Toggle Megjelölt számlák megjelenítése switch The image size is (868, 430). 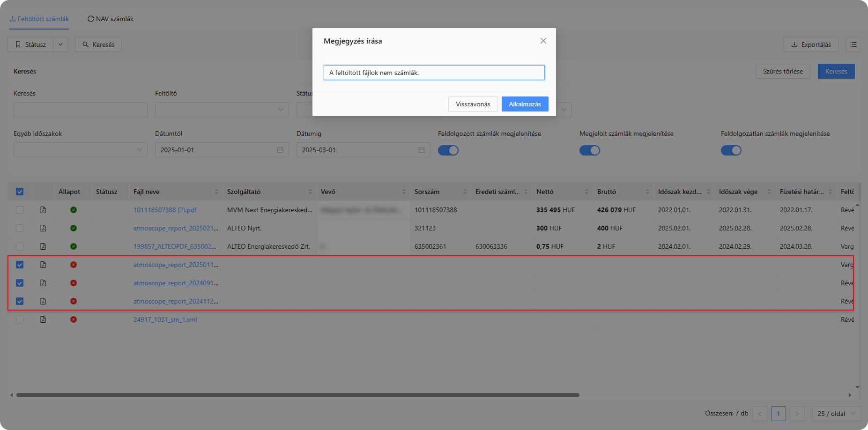pos(590,150)
